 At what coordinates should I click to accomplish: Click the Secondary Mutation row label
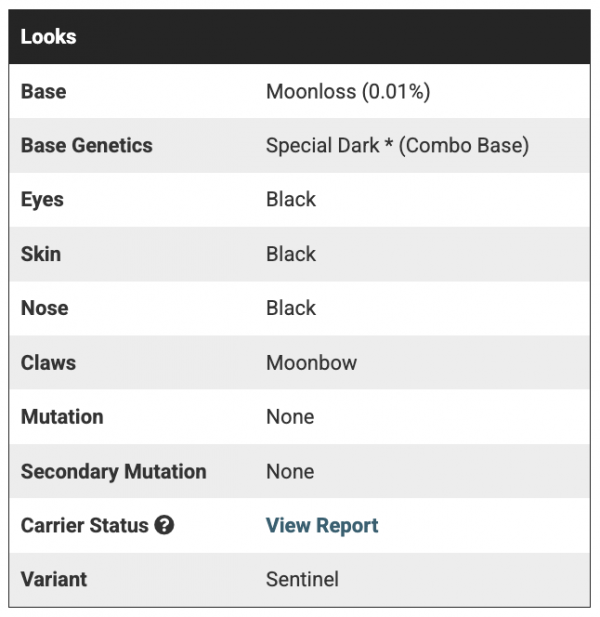114,471
